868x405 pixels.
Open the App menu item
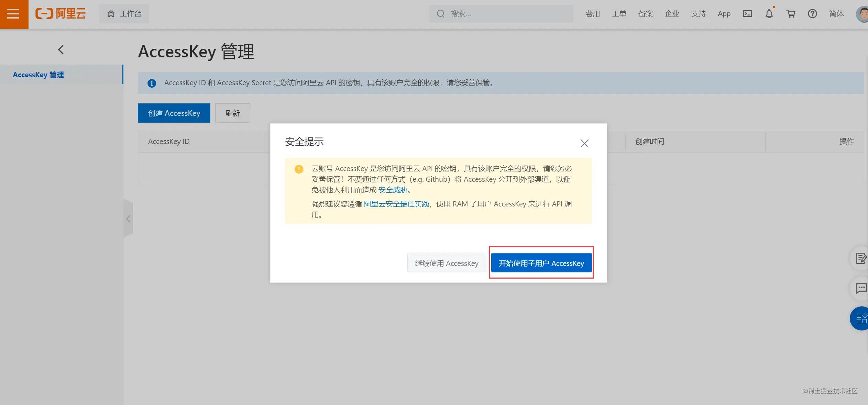pos(724,14)
